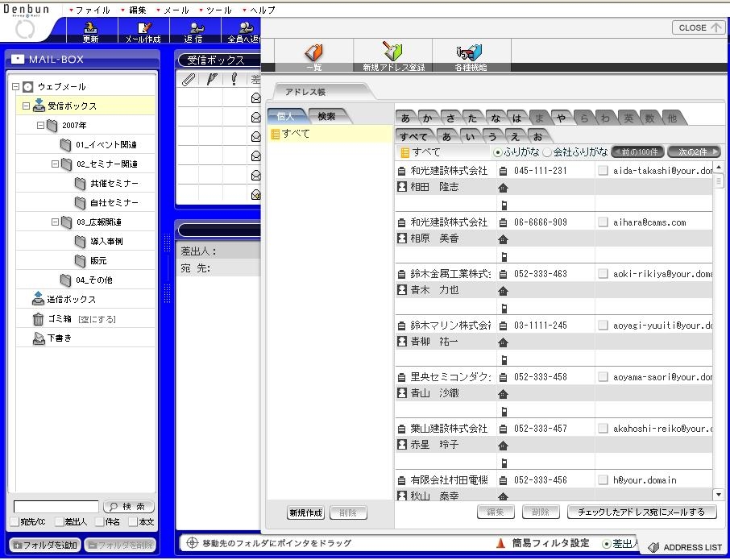Click the 共催セミナー folder icon
Image resolution: width=730 pixels, height=560 pixels.
pos(80,184)
